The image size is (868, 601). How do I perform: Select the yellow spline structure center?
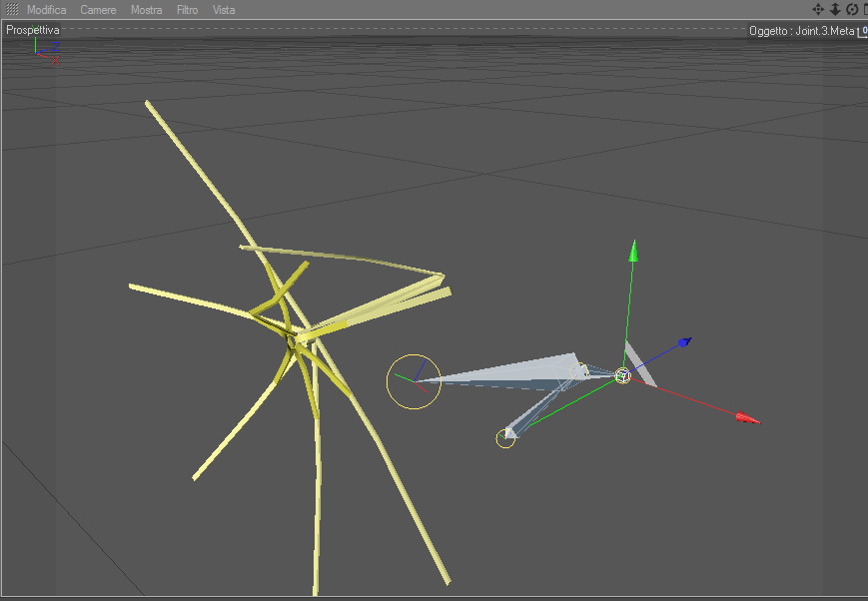pyautogui.click(x=292, y=339)
